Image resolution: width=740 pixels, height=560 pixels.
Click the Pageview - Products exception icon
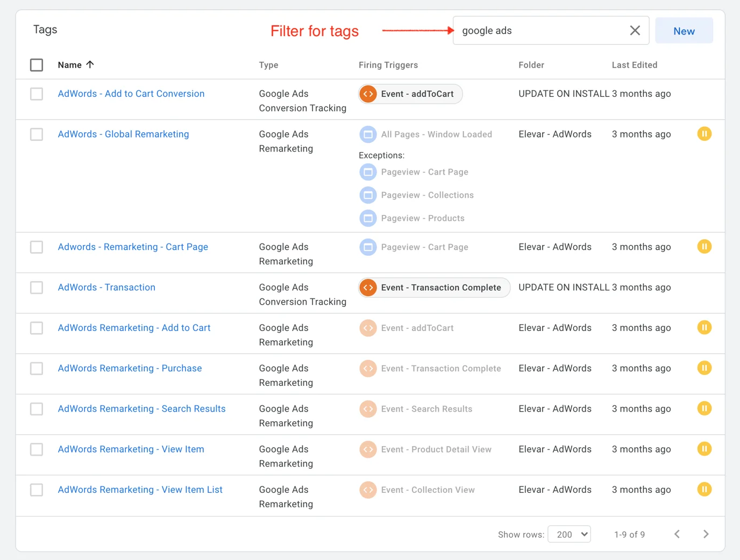368,218
